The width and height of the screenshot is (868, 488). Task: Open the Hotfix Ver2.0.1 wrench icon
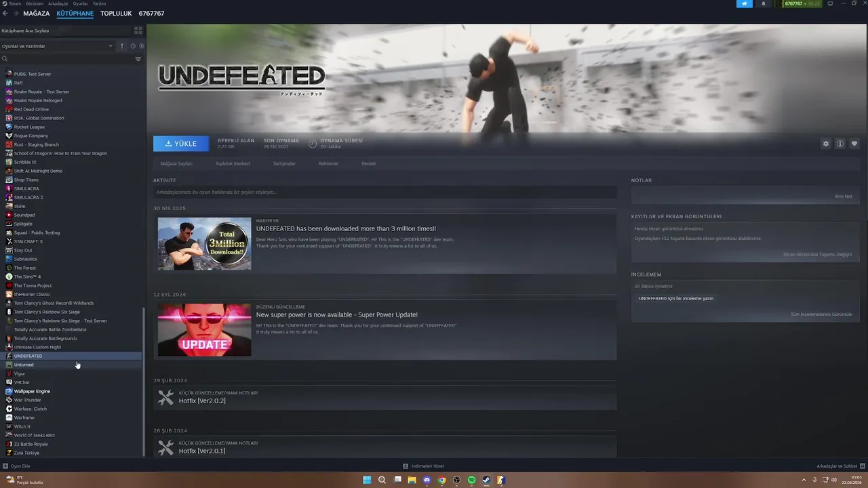pyautogui.click(x=166, y=448)
